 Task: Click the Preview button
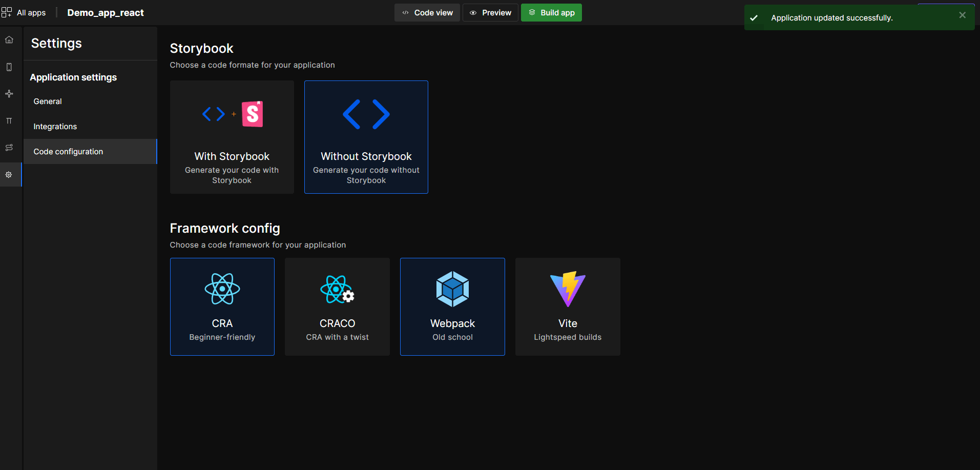click(490, 13)
